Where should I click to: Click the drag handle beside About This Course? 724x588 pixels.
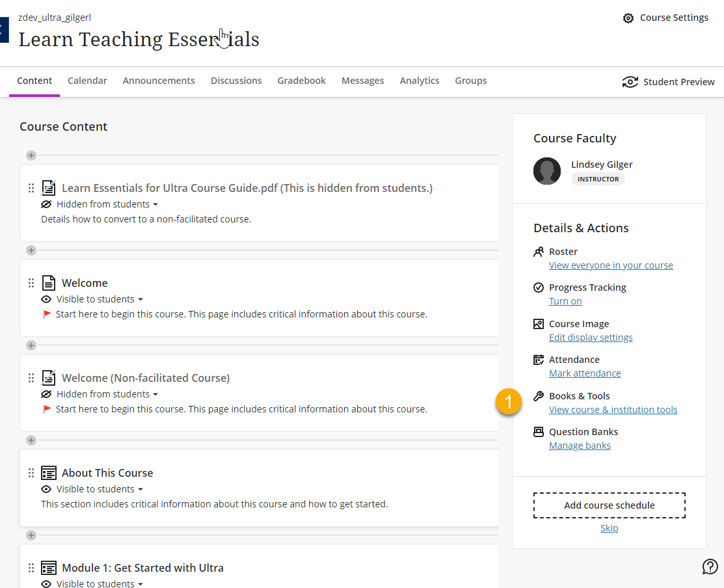(31, 473)
